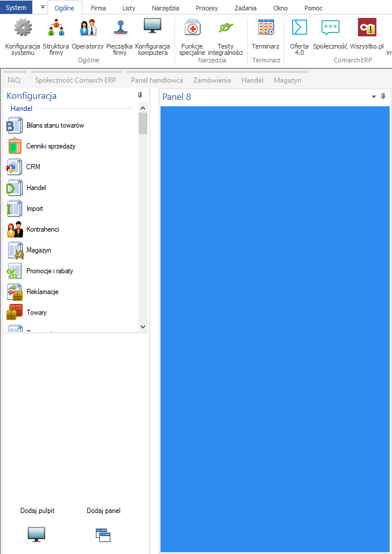The width and height of the screenshot is (392, 554).
Task: Select the Import text label
Action: 35,209
